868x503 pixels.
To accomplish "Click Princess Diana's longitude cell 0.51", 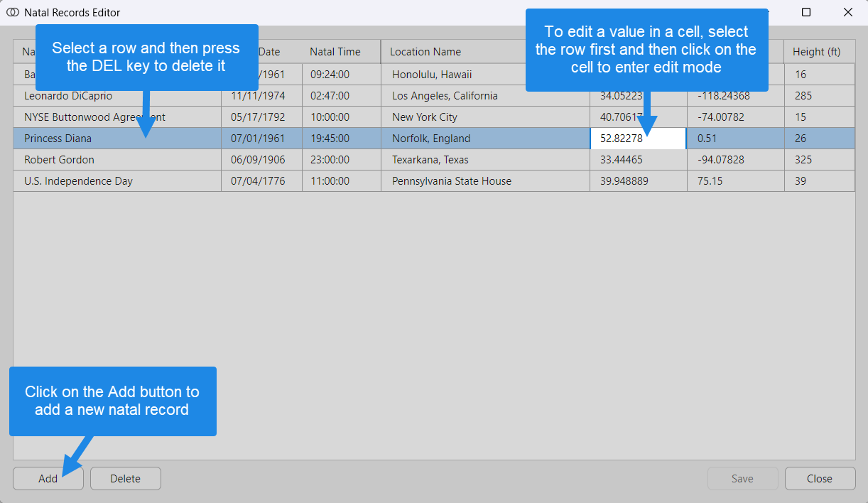I will click(707, 139).
